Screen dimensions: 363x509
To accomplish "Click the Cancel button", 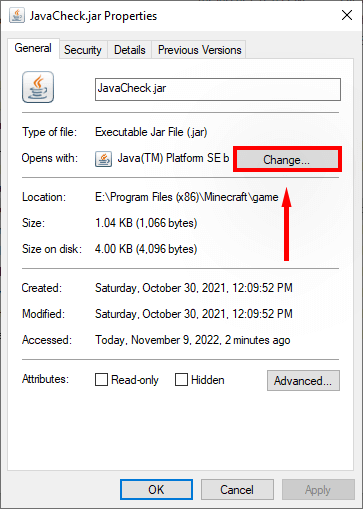I will click(237, 490).
